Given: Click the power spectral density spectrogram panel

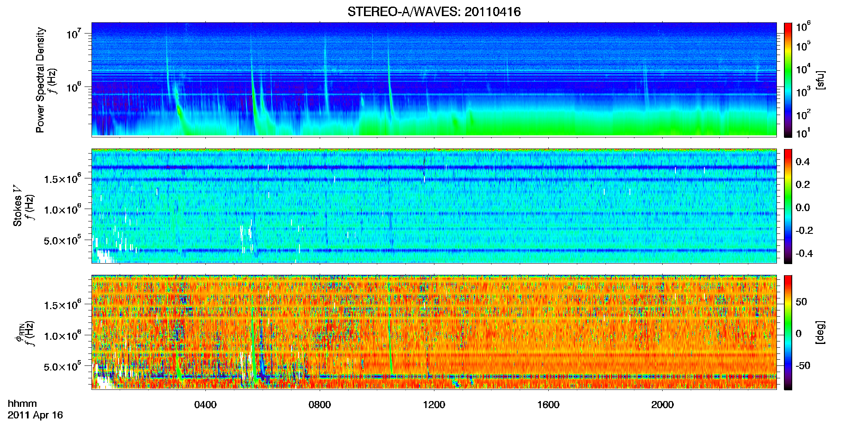Looking at the screenshot, I should [434, 79].
